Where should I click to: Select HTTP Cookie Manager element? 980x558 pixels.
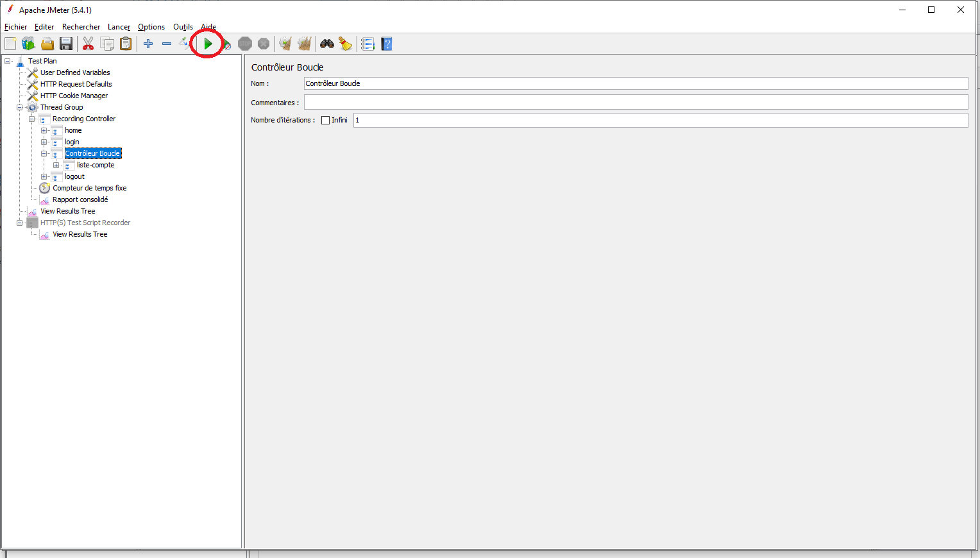74,96
